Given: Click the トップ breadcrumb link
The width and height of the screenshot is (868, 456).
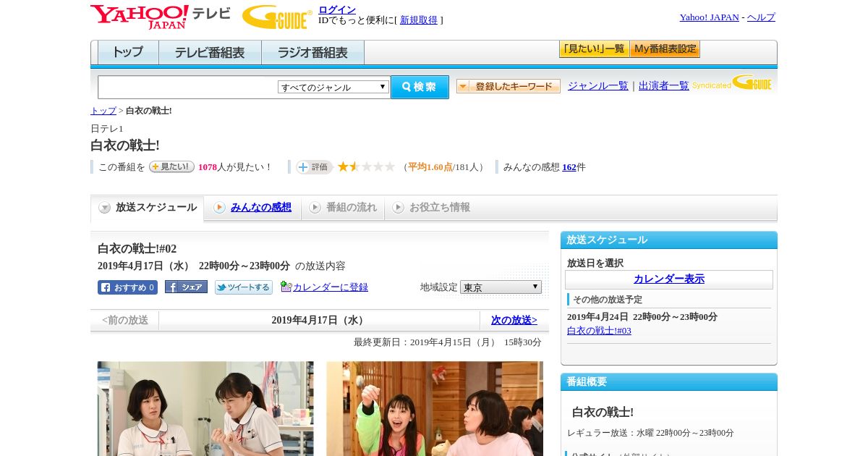Looking at the screenshot, I should click(x=103, y=111).
